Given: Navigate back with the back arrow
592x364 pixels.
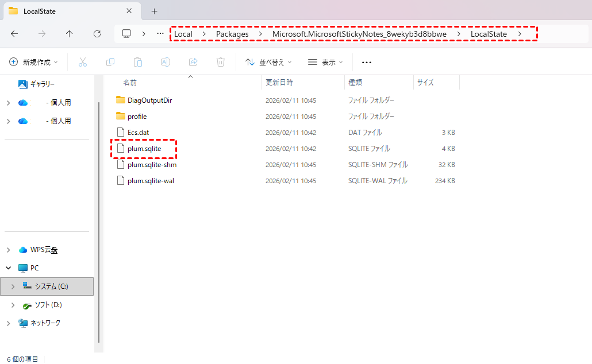Looking at the screenshot, I should point(15,34).
